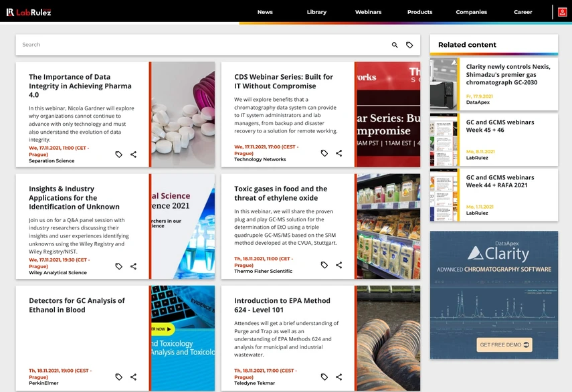Open the Companies menu
572x392 pixels.
472,12
